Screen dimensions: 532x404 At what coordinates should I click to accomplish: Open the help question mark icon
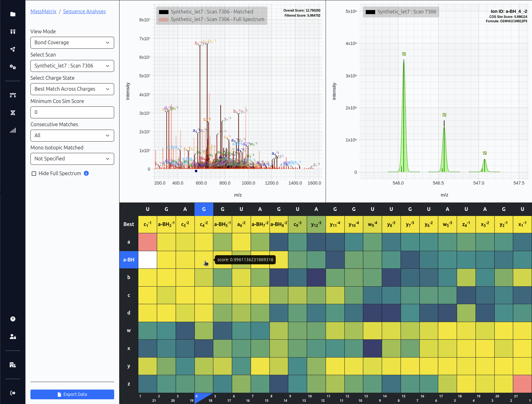tap(13, 319)
